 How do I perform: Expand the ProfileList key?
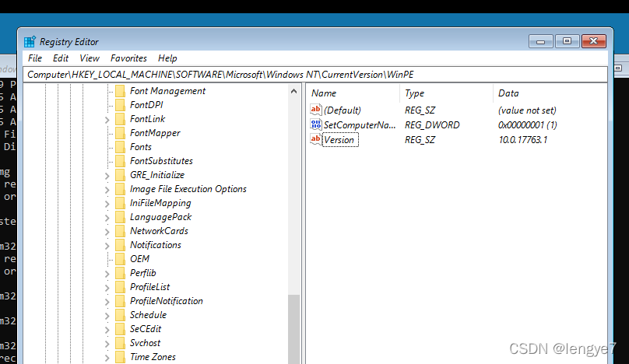pyautogui.click(x=107, y=288)
